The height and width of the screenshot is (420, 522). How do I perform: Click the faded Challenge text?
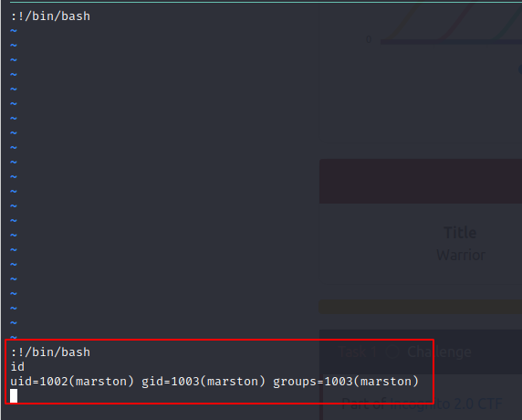439,352
